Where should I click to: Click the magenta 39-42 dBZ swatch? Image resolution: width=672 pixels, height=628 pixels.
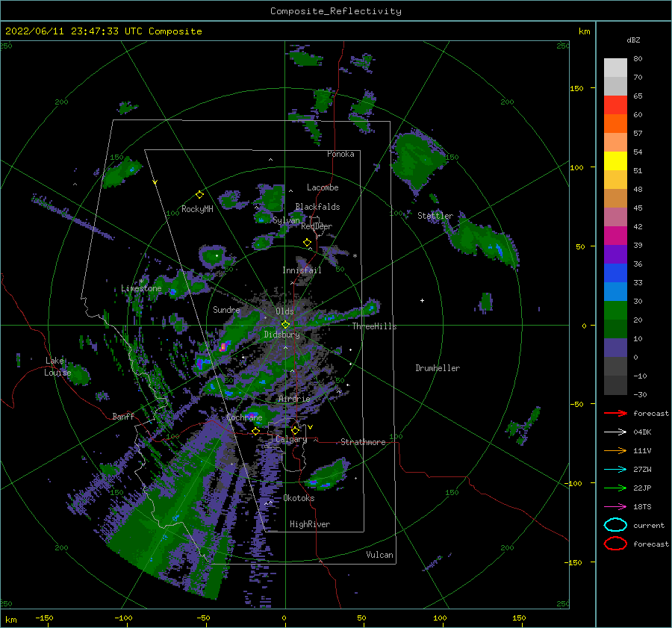(615, 235)
